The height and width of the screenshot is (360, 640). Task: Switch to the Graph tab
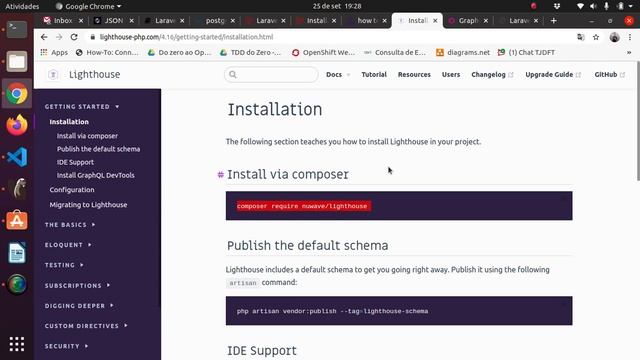click(467, 20)
